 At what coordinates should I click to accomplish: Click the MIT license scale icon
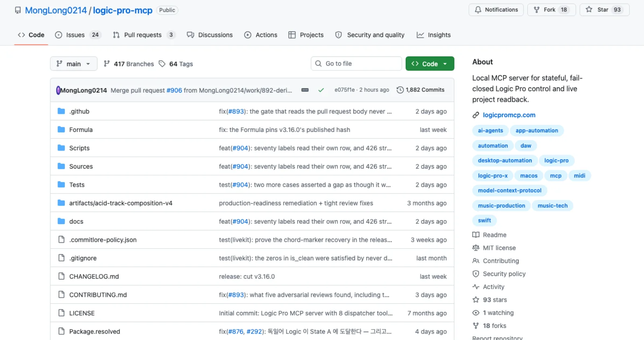[476, 248]
